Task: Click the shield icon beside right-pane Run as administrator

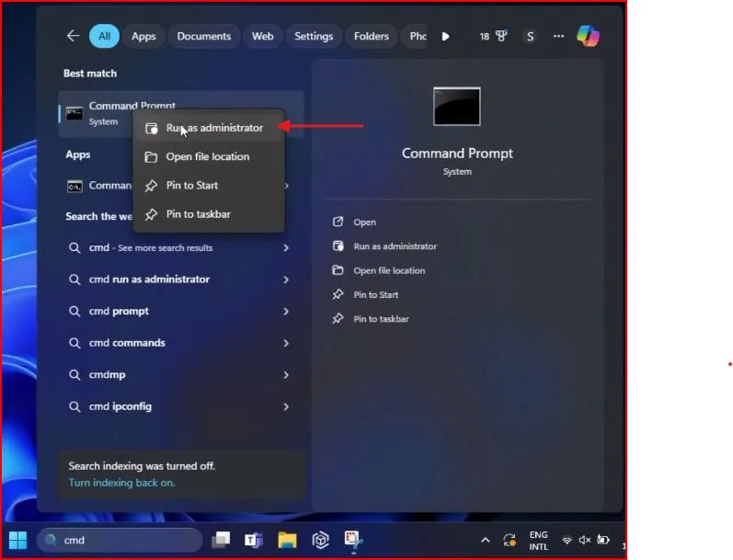Action: point(338,246)
